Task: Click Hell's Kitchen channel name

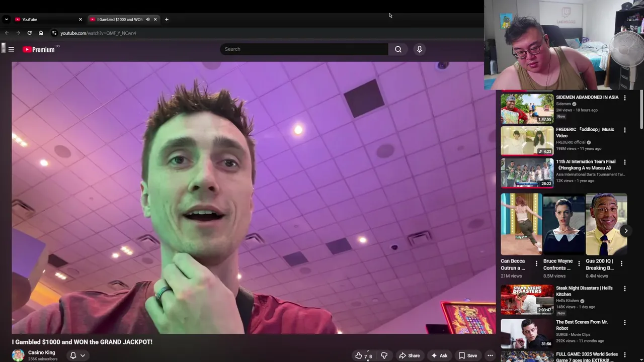Action: click(x=567, y=301)
